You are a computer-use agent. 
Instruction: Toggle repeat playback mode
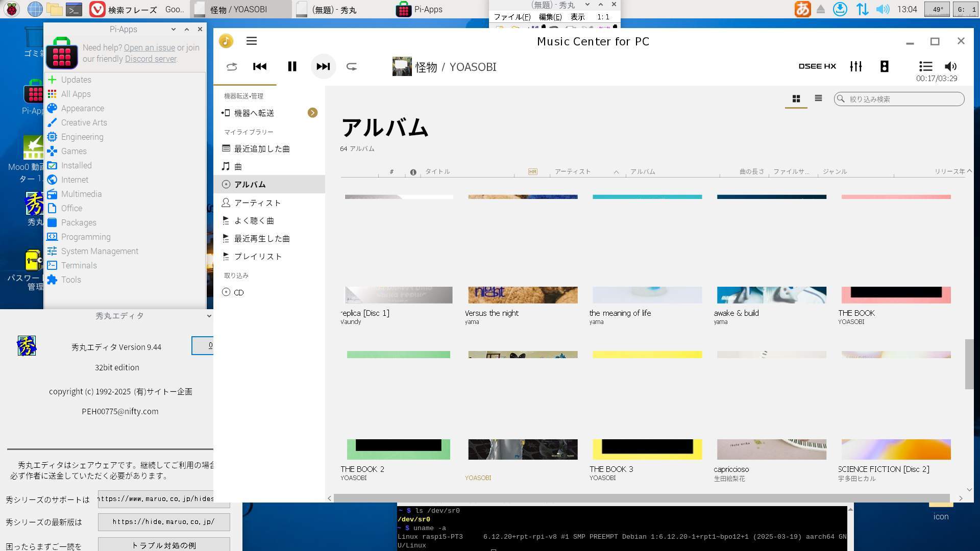coord(352,66)
